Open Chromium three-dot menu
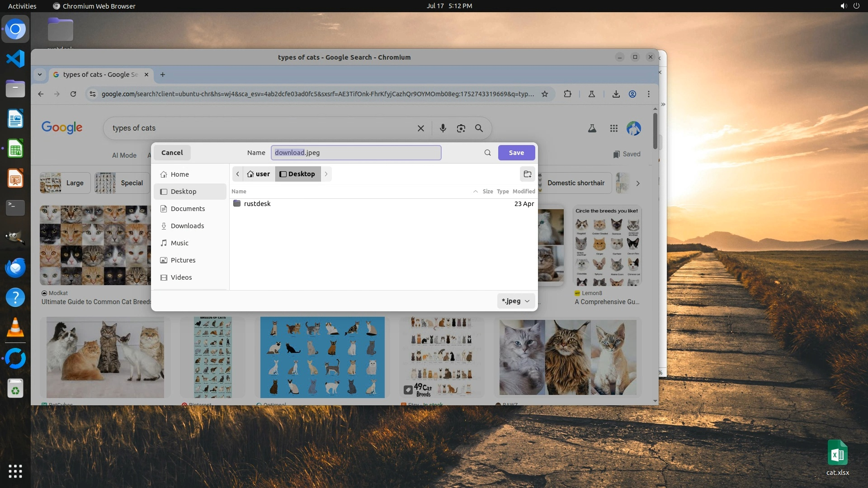 [x=649, y=94]
